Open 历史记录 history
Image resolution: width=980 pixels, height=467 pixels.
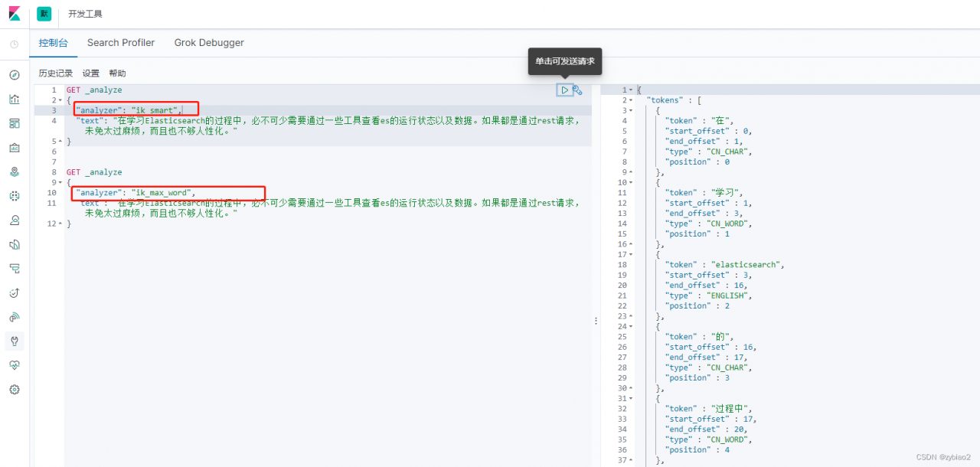point(56,73)
